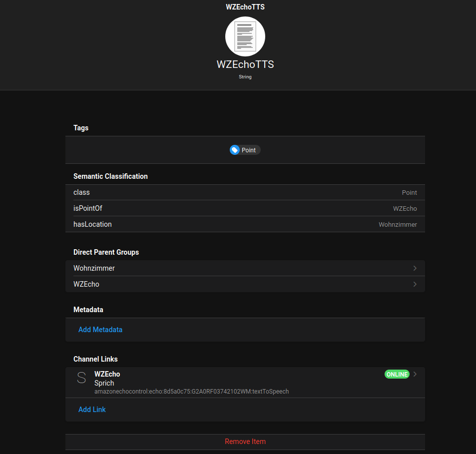Click Add Link under Channel Links
The height and width of the screenshot is (454, 476).
coord(92,410)
